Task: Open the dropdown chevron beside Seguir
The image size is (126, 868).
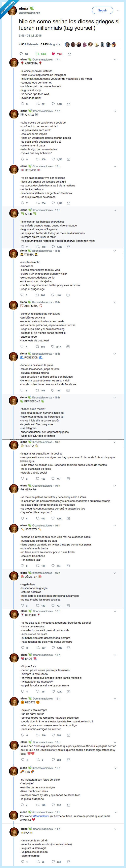Action: click(118, 11)
